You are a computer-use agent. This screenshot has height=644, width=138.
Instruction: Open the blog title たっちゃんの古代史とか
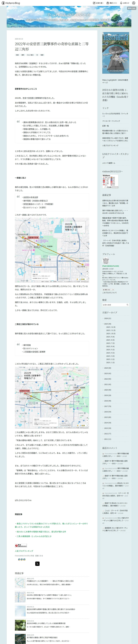click(x=69, y=15)
